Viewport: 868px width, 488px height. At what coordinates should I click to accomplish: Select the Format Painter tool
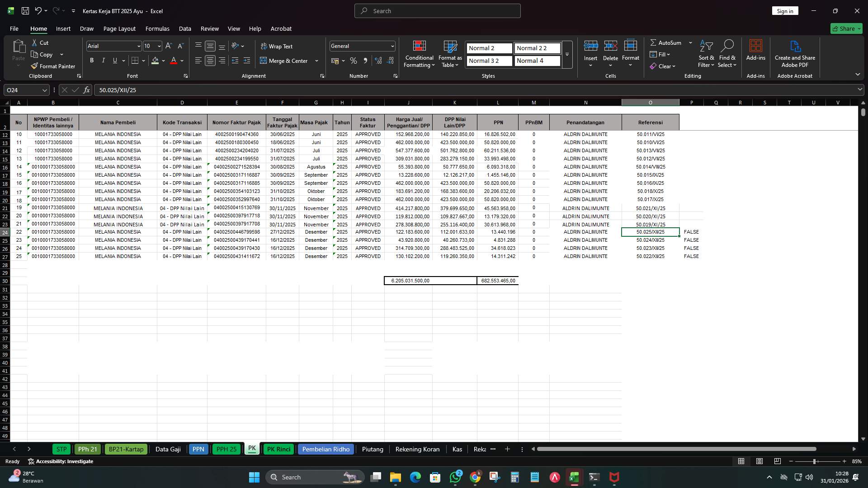pyautogui.click(x=53, y=66)
